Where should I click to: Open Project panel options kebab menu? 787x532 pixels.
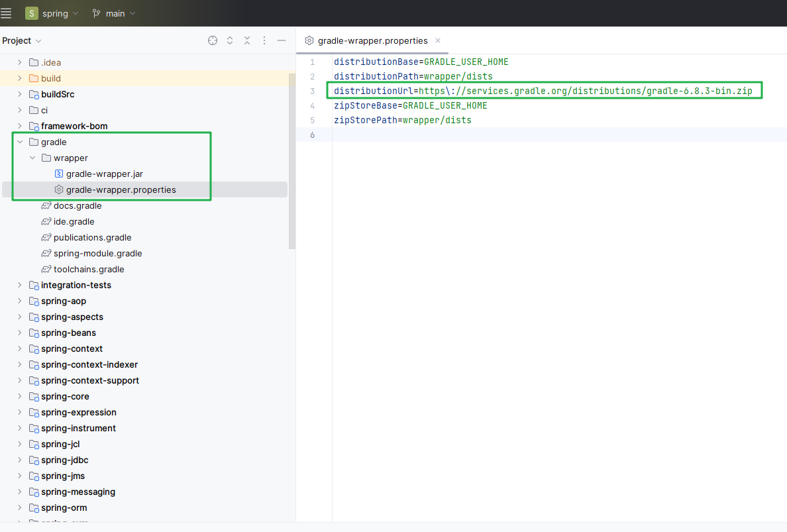pyautogui.click(x=264, y=40)
